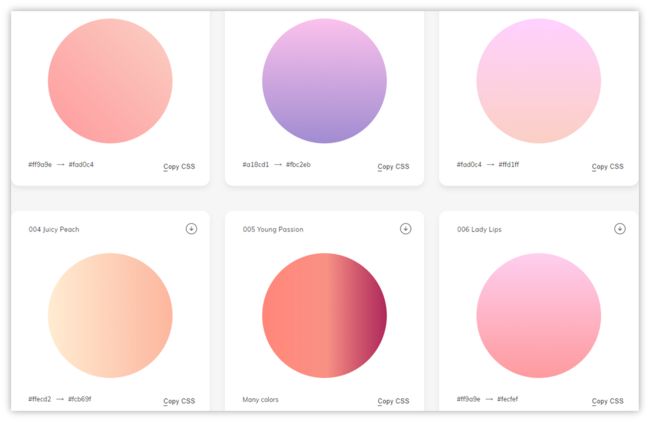Image resolution: width=650 pixels, height=422 pixels.
Task: Select the pink-salmon gradient circle
Action: 110,81
